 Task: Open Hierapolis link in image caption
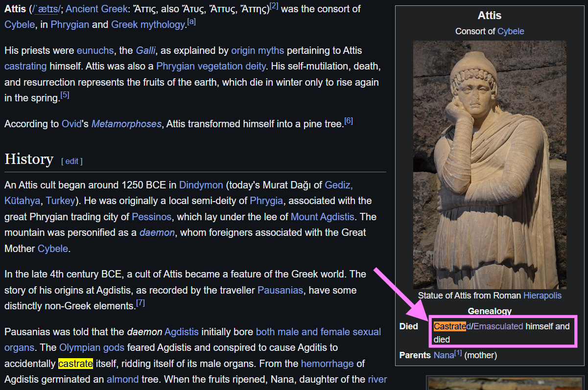[542, 296]
